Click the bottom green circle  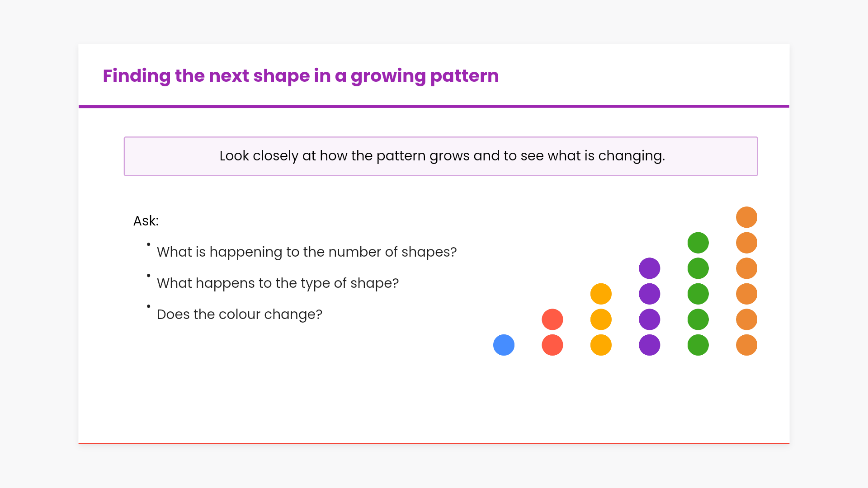(x=698, y=345)
